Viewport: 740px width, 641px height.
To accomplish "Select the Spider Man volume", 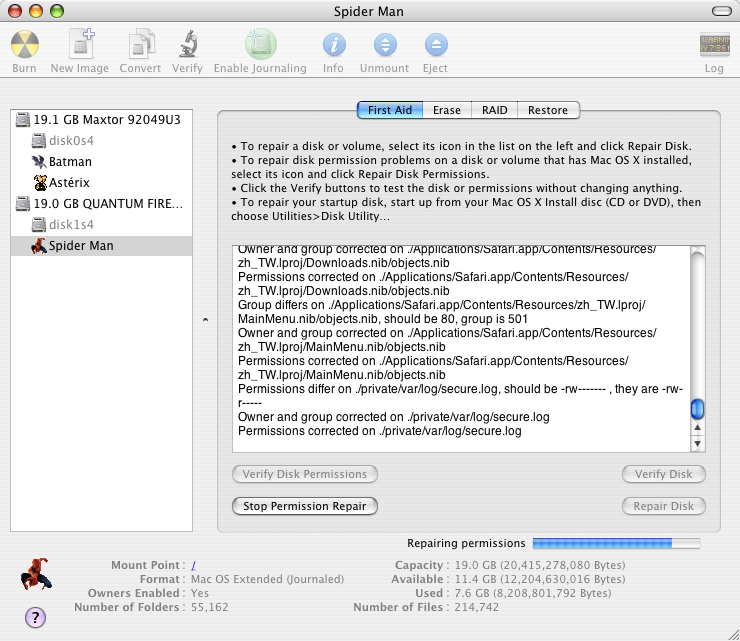I will point(101,245).
